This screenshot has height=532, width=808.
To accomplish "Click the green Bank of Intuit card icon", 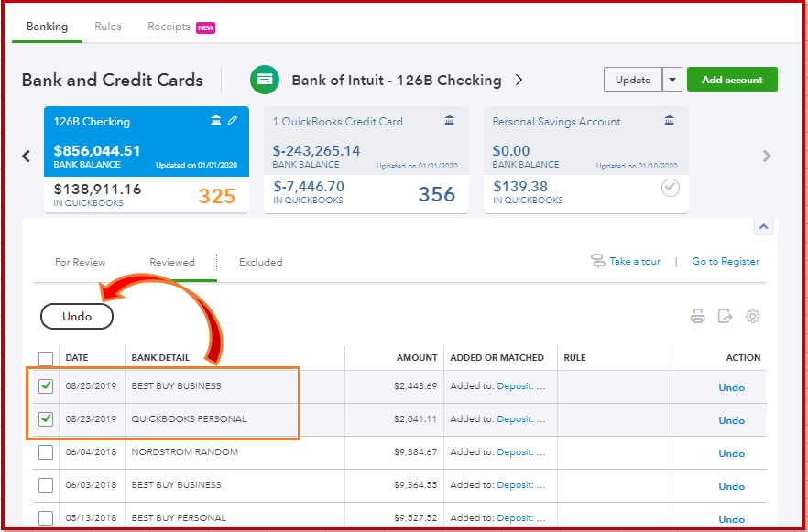I will coord(265,80).
